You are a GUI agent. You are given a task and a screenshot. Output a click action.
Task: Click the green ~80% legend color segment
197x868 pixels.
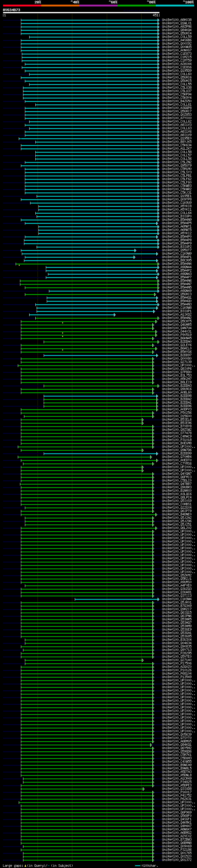click(137, 6)
